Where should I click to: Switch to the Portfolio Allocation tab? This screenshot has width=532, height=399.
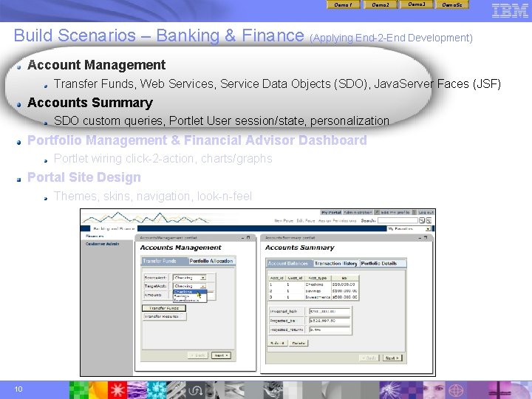211,261
